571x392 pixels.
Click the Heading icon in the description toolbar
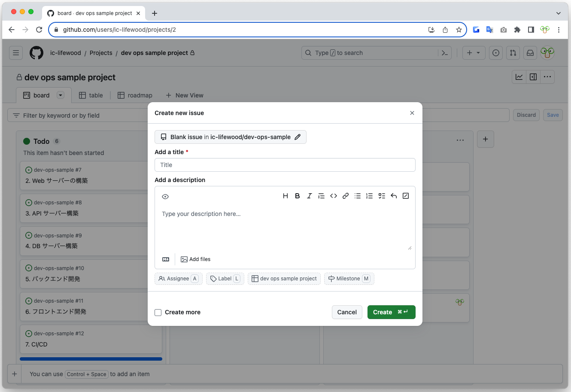(x=285, y=196)
